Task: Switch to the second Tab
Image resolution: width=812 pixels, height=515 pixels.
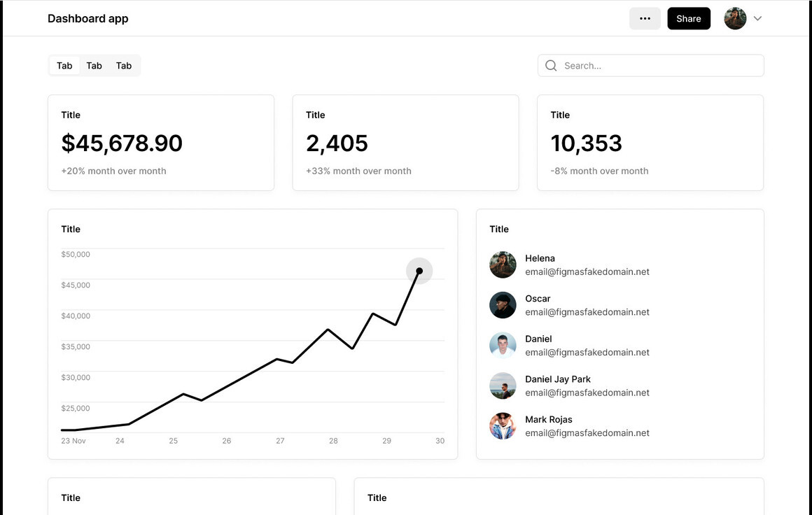Action: click(x=94, y=66)
